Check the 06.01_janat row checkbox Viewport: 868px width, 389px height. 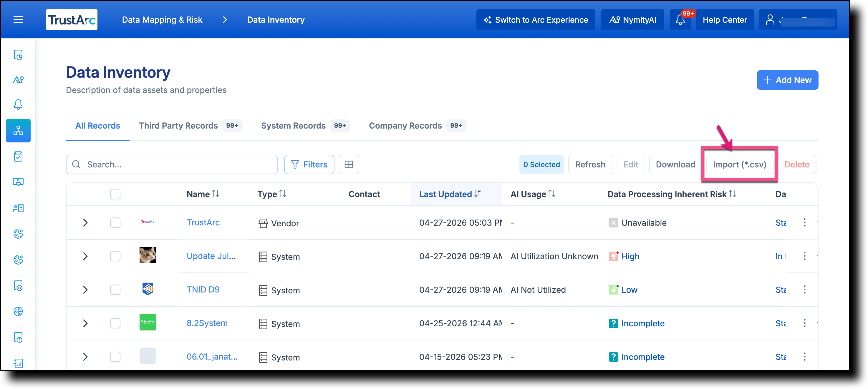click(x=115, y=357)
